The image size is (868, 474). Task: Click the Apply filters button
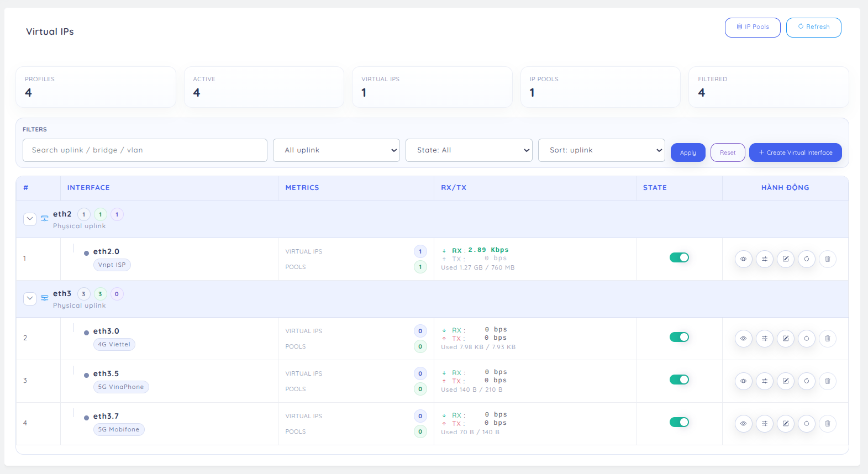pyautogui.click(x=688, y=152)
